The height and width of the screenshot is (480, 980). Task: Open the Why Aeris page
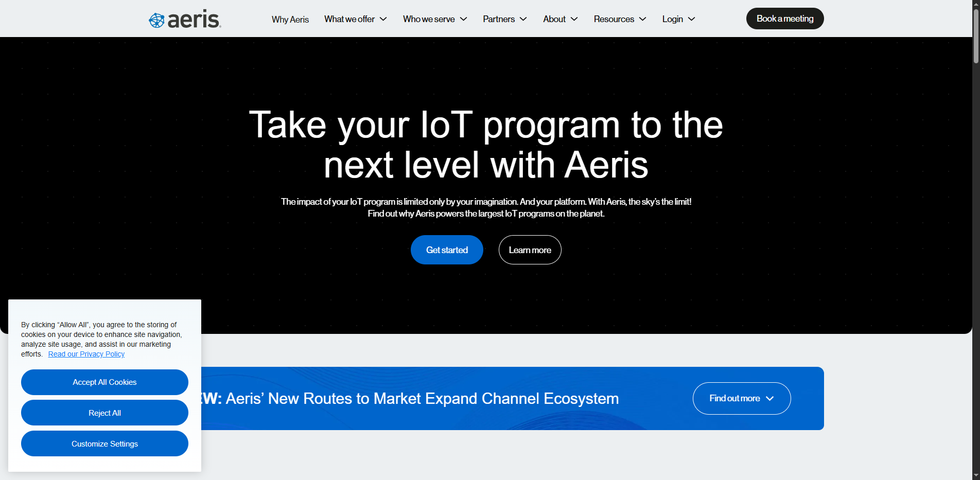pos(290,20)
